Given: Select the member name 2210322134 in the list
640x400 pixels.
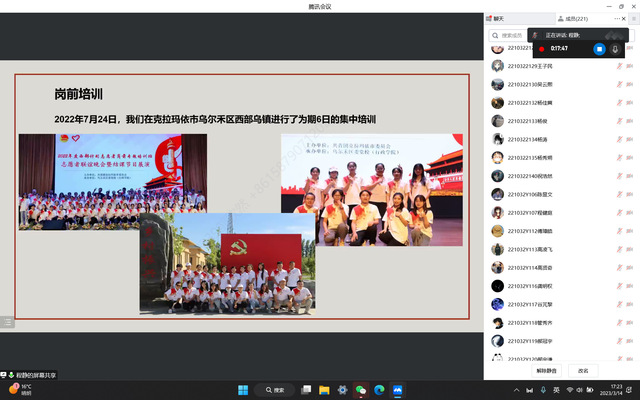Looking at the screenshot, I should pyautogui.click(x=527, y=140).
